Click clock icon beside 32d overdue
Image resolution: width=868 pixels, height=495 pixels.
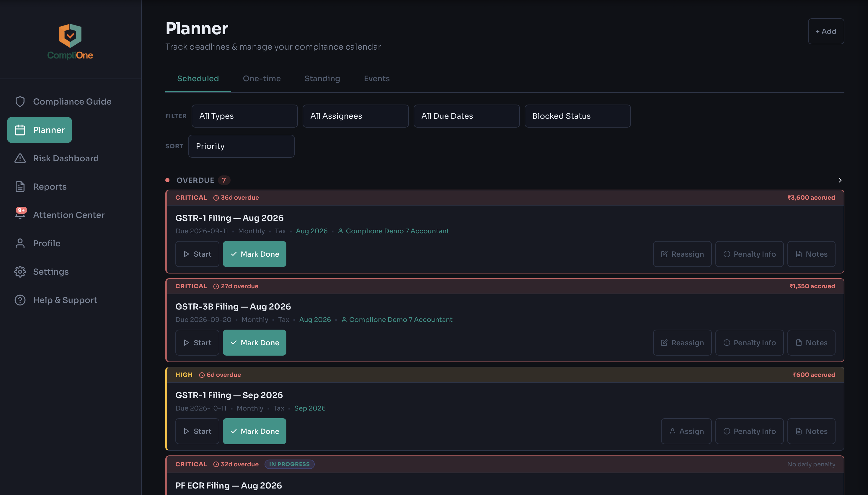[x=216, y=464]
